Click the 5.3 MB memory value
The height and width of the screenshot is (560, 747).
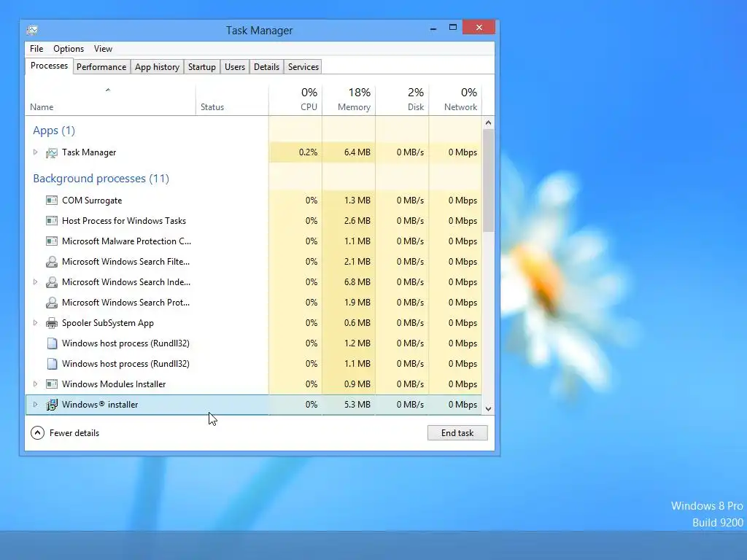pos(357,404)
